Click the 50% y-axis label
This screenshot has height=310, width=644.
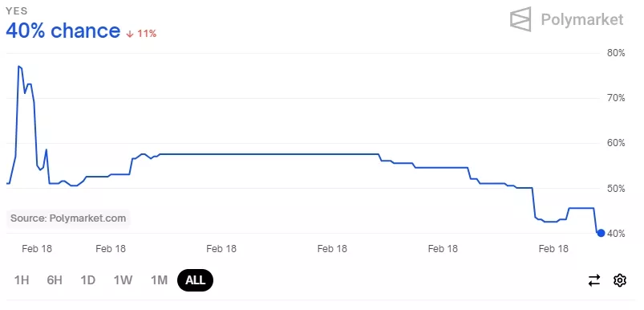pos(616,189)
